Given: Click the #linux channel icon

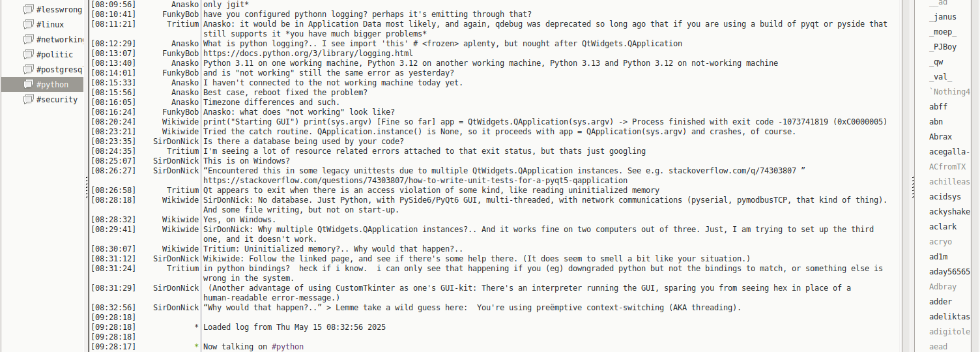Looking at the screenshot, I should [x=28, y=25].
